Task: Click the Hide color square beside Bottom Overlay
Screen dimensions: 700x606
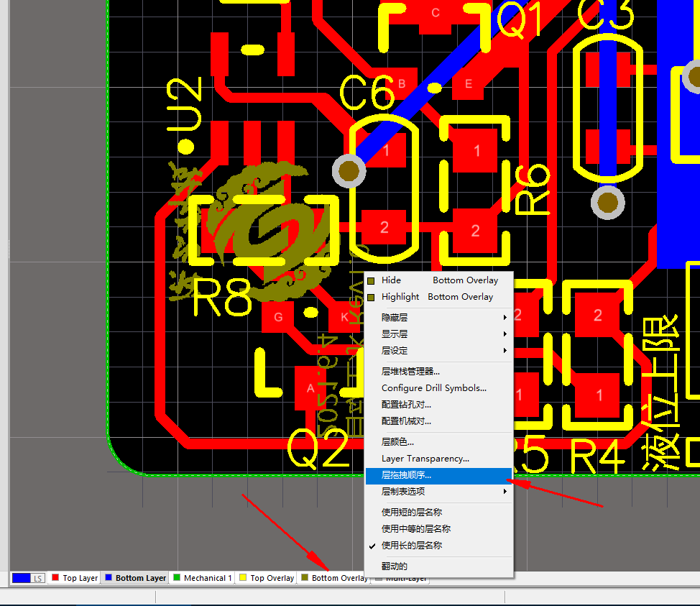Action: 371,280
